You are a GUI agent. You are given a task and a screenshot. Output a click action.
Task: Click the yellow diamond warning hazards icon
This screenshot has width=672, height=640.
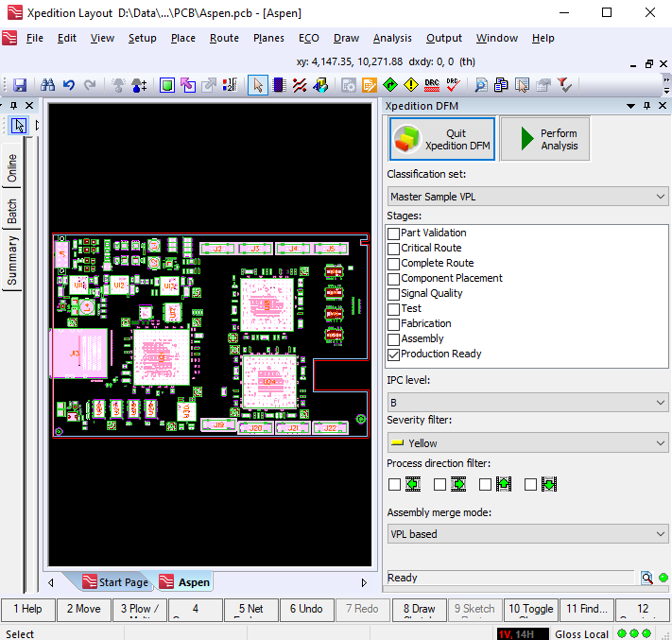tap(411, 85)
